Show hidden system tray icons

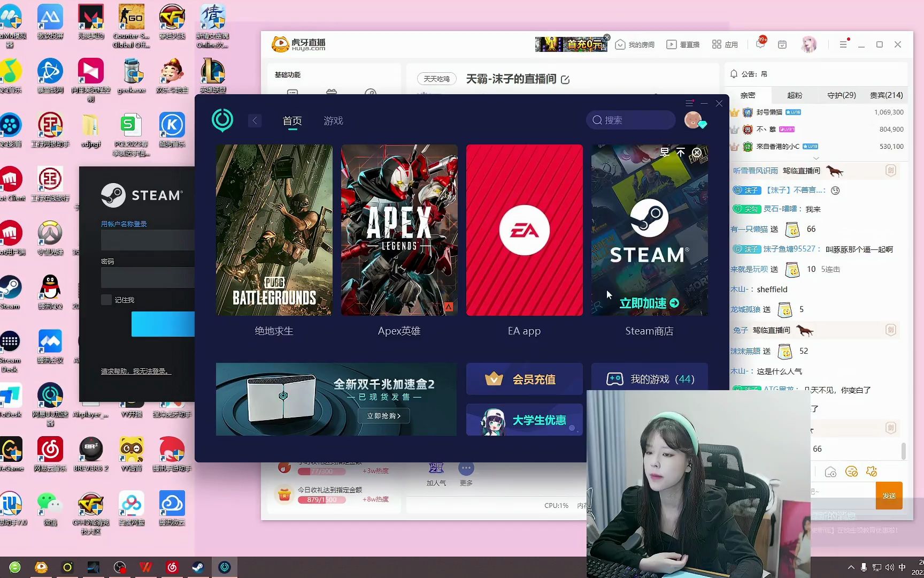[851, 567]
